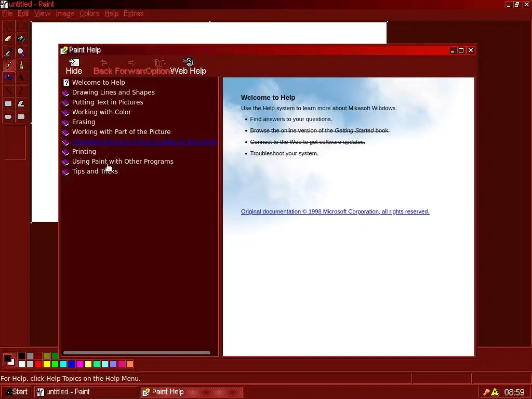Open the Image menu
The width and height of the screenshot is (532, 399).
point(65,14)
